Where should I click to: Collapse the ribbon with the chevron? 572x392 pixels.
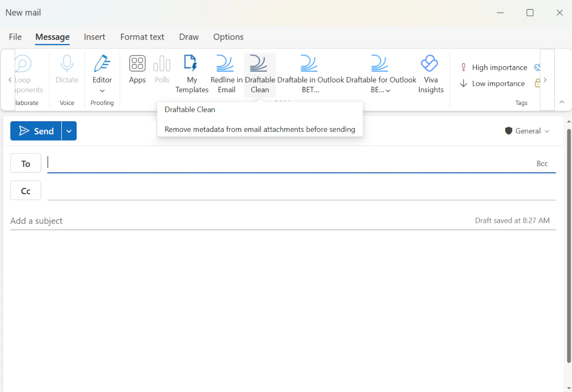(x=562, y=102)
